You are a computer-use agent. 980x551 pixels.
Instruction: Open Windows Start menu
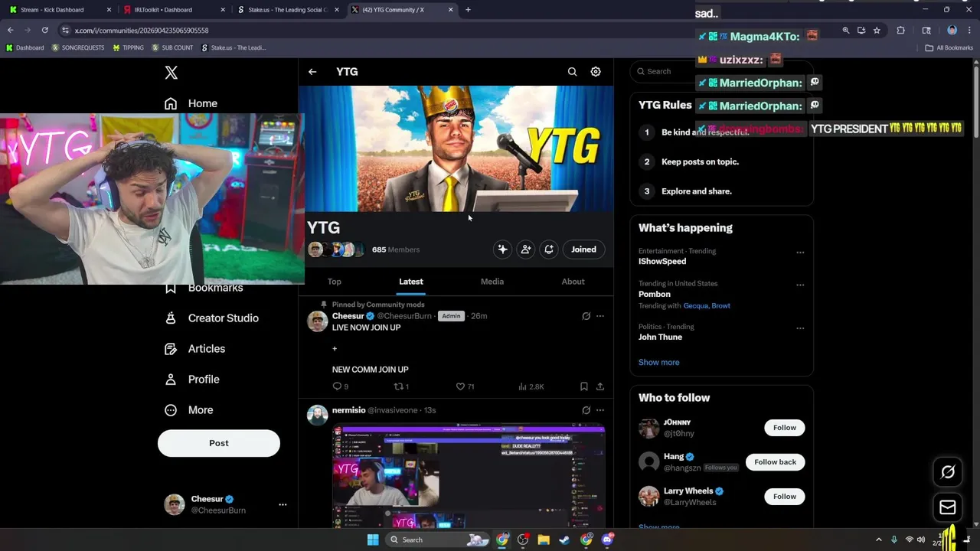(x=372, y=540)
